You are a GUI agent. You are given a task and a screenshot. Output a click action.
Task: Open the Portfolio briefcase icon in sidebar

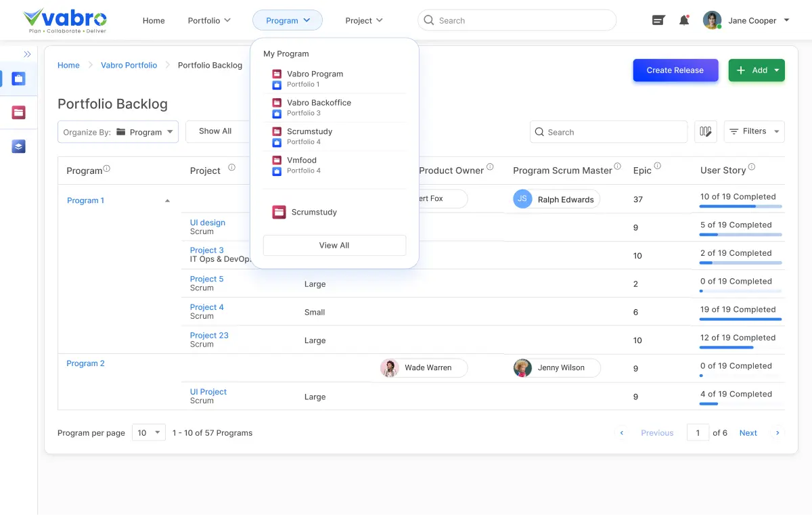(x=19, y=78)
